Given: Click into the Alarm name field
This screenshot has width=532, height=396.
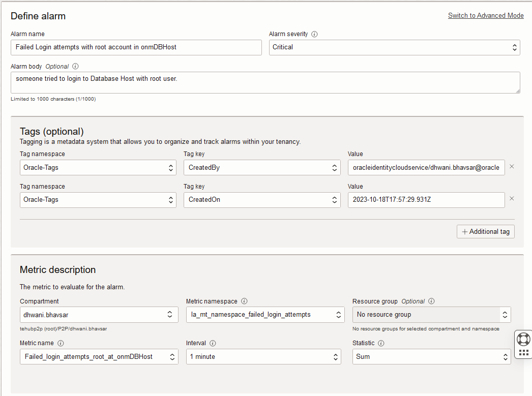Looking at the screenshot, I should [x=136, y=47].
